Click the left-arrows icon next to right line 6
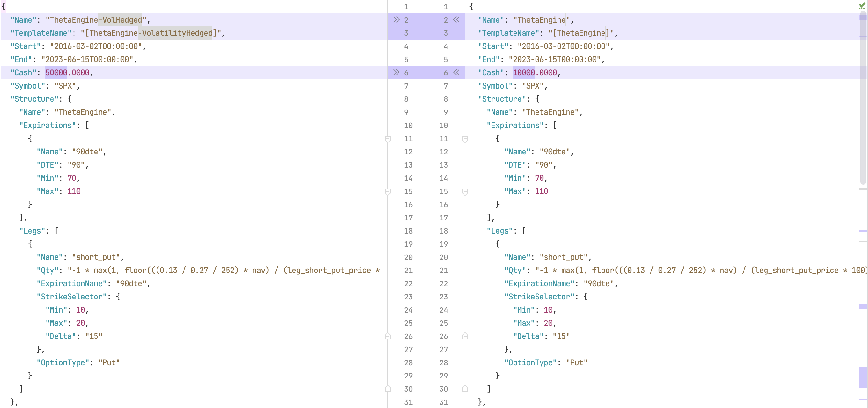Screen dimensions: 868x408 point(457,72)
